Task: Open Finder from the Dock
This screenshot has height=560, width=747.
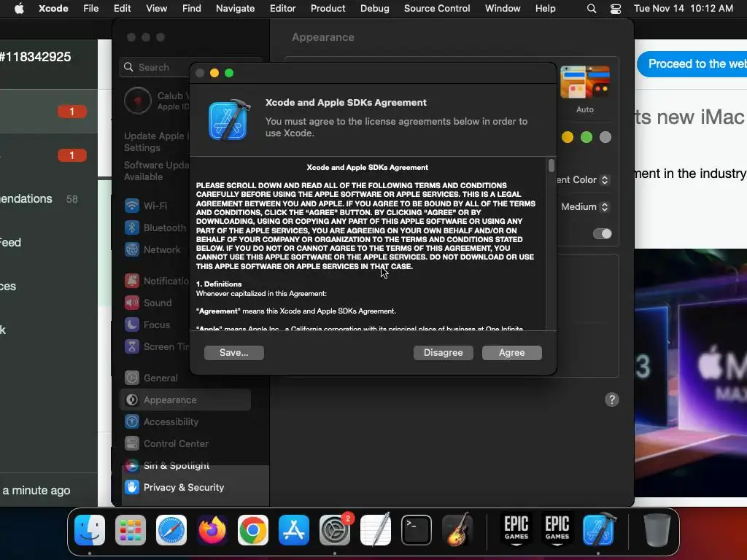Action: coord(90,530)
